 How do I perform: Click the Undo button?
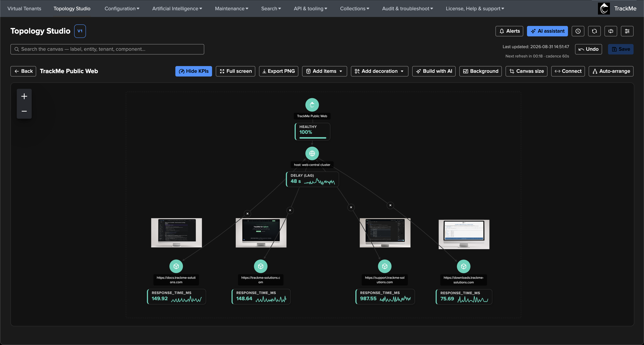click(x=588, y=49)
